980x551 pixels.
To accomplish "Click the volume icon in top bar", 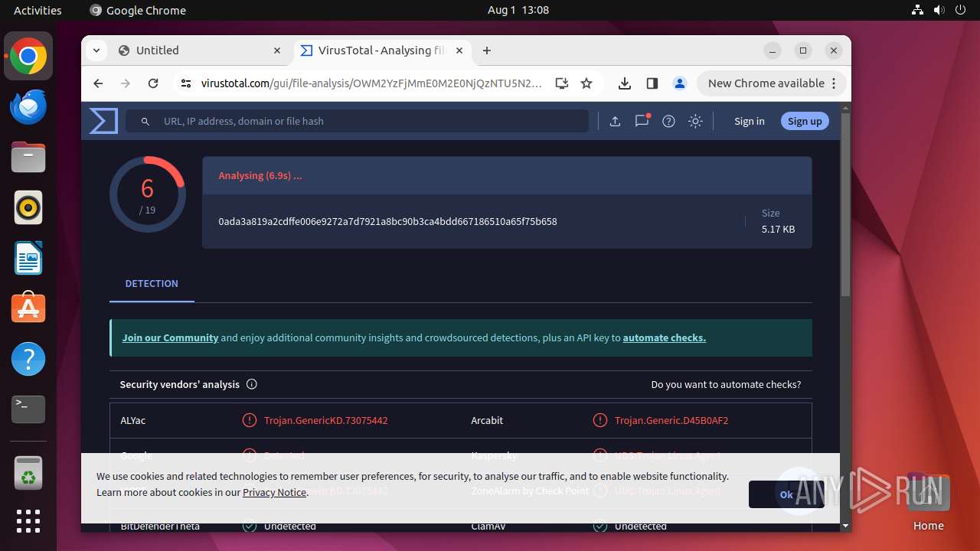I will coord(939,10).
